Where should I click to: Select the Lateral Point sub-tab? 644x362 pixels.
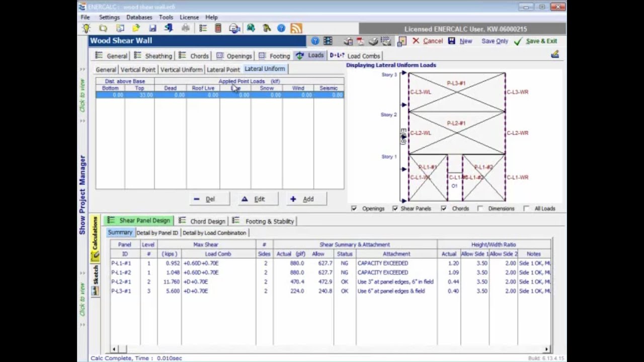pos(223,69)
